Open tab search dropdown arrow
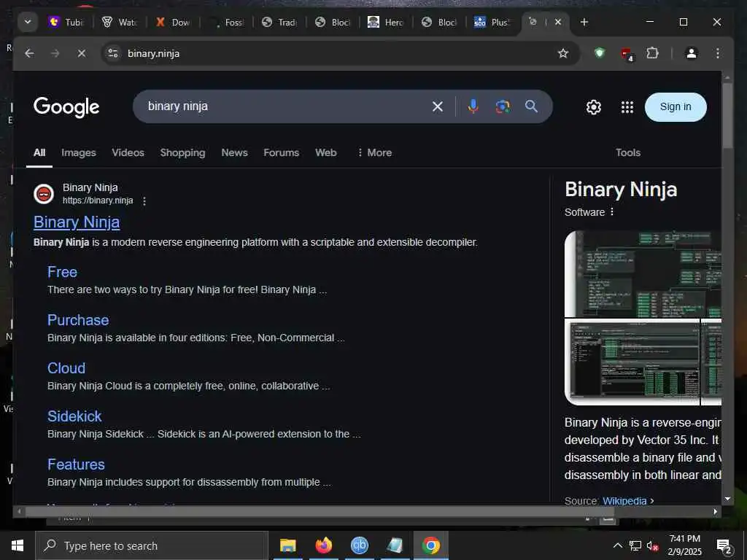This screenshot has width=747, height=560. 28,22
